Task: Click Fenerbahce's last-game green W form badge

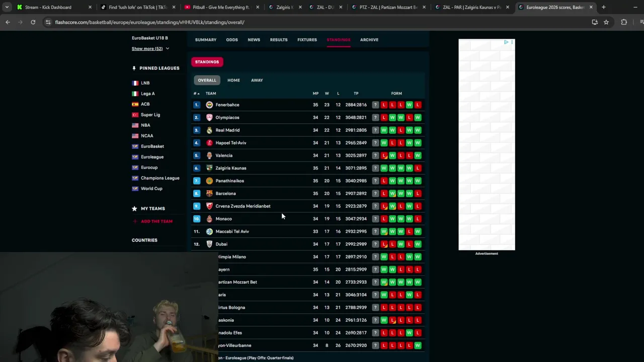Action: [x=409, y=105]
